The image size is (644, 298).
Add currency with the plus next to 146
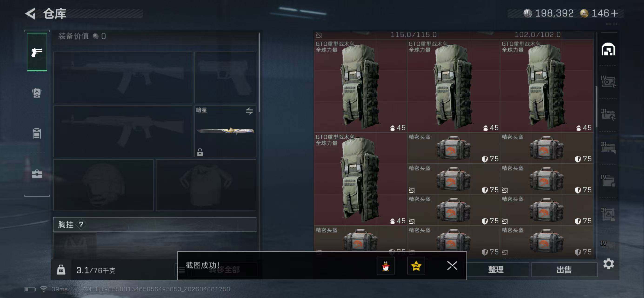coord(614,13)
